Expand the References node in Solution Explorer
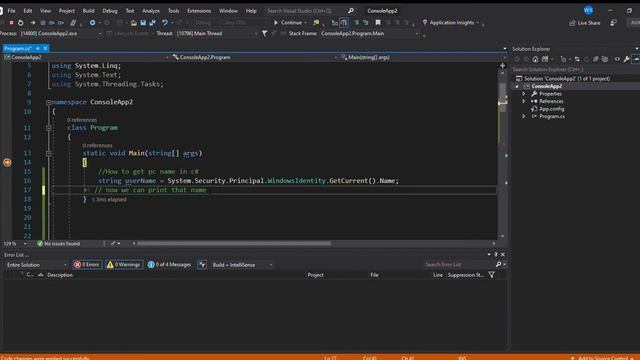Image resolution: width=640 pixels, height=360 pixels. tap(524, 101)
